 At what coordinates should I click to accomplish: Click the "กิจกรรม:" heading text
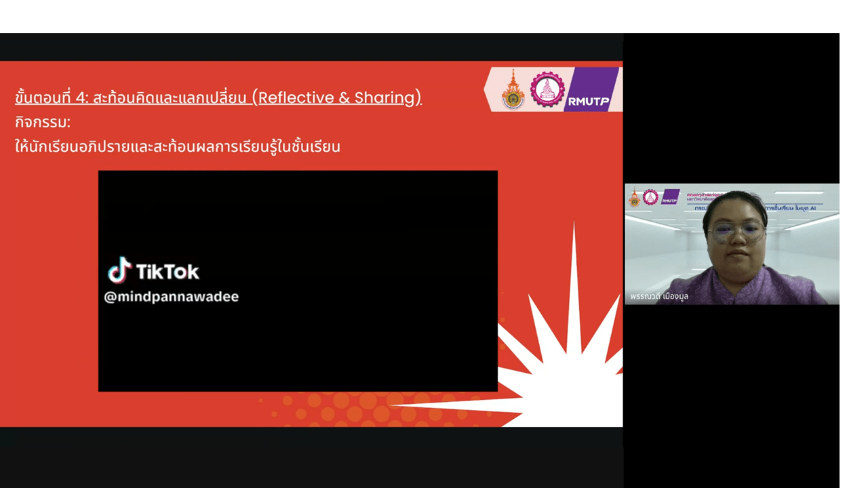click(43, 123)
